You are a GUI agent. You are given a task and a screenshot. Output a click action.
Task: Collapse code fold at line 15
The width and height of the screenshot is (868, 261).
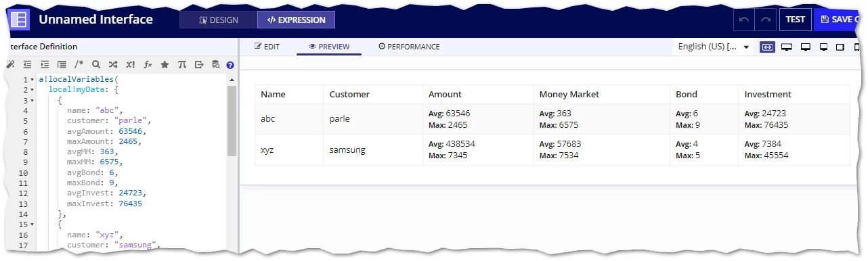[32, 224]
